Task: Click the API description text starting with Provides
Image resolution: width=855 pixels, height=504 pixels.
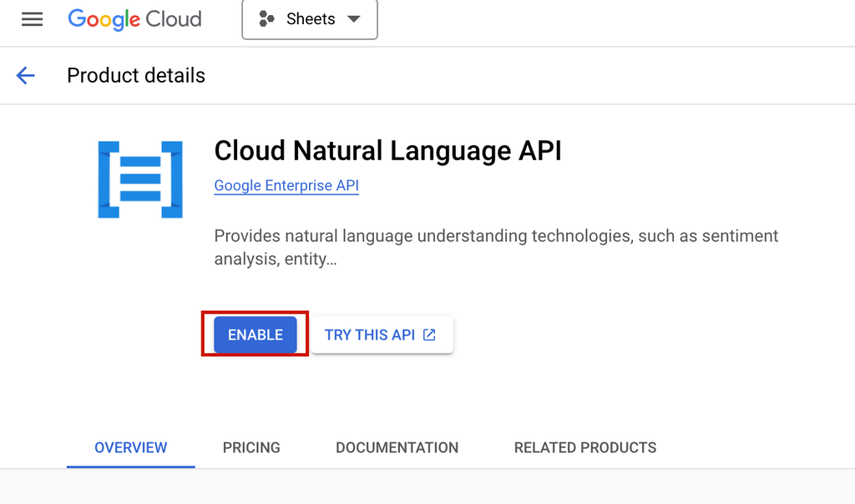Action: coord(496,247)
